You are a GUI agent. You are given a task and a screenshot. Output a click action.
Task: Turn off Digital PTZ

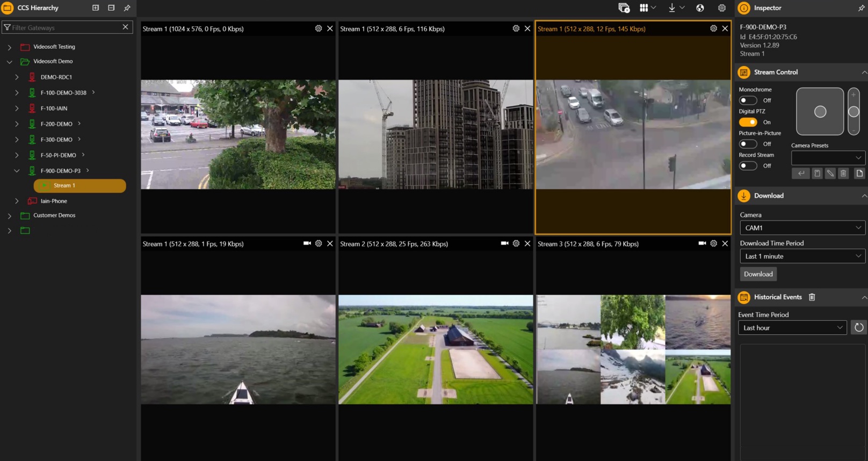[x=748, y=122]
